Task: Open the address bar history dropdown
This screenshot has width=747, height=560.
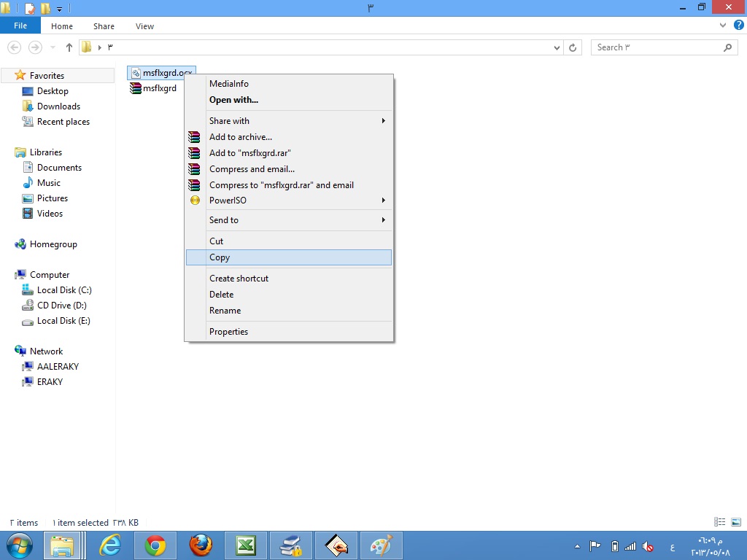Action: pos(557,47)
